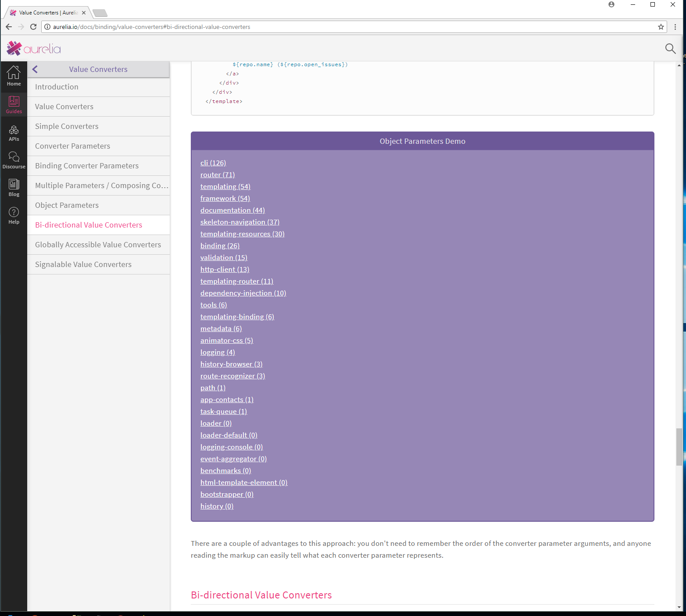The image size is (686, 616).
Task: Open the loader (0) link
Action: (216, 423)
